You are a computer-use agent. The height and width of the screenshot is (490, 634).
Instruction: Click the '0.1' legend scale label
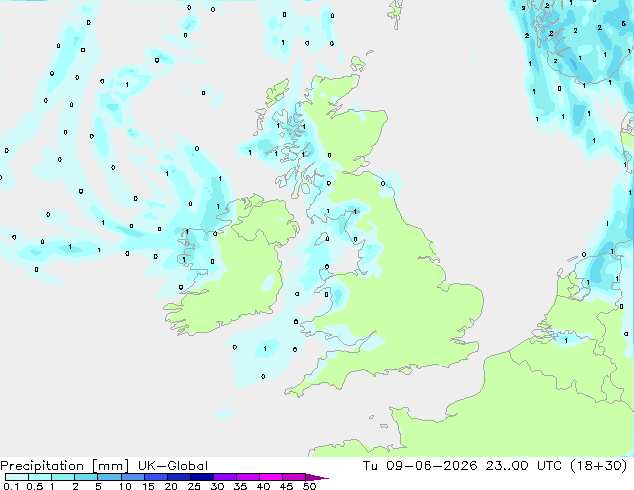[11, 486]
